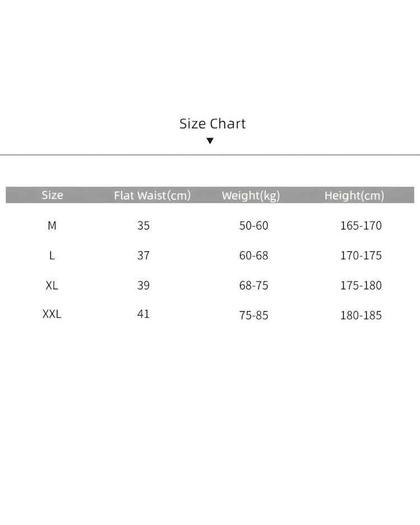
Task: Click the Height(cm) column header
Action: click(354, 195)
